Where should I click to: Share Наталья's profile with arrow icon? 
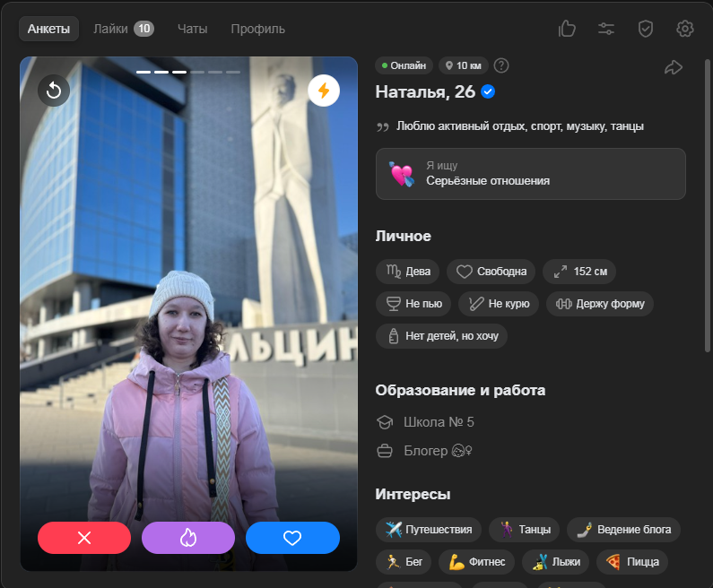(674, 67)
